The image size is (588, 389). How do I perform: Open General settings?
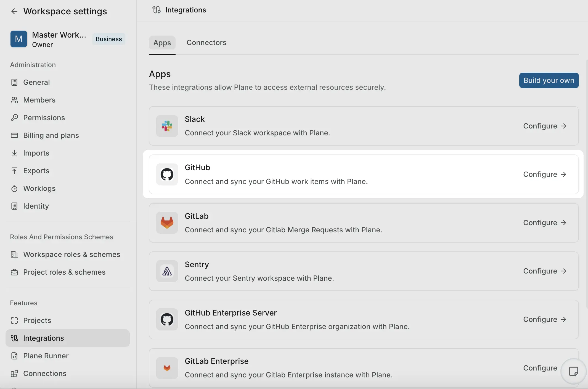[x=68, y=82]
